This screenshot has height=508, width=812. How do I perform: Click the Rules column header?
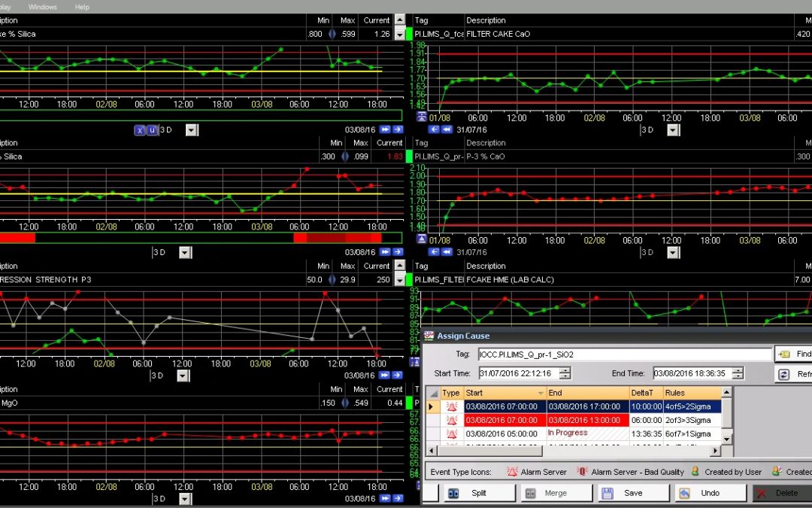pyautogui.click(x=692, y=393)
